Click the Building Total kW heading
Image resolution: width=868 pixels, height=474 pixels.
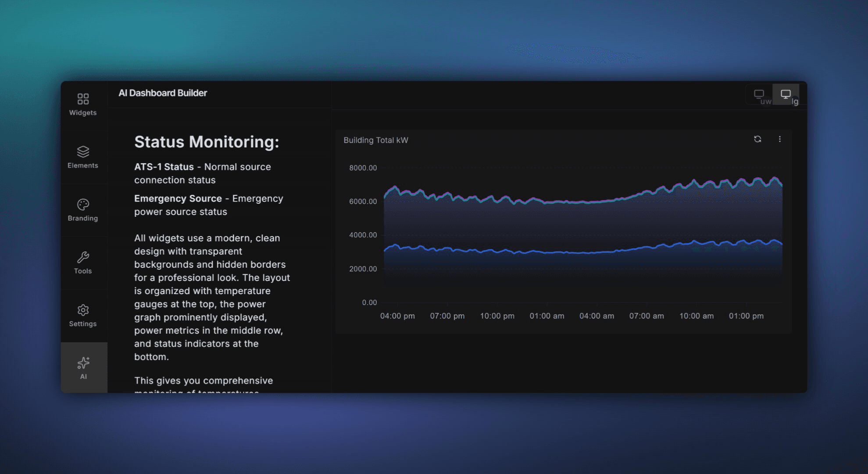point(375,140)
